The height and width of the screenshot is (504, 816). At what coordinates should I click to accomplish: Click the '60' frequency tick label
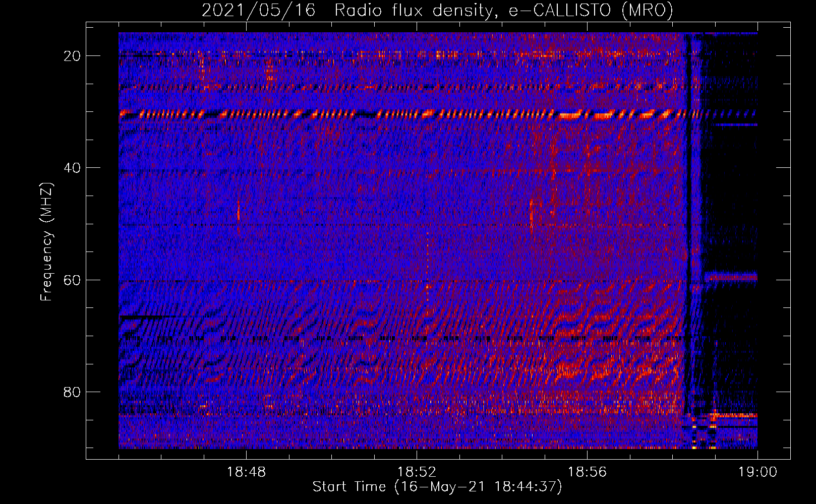click(73, 280)
